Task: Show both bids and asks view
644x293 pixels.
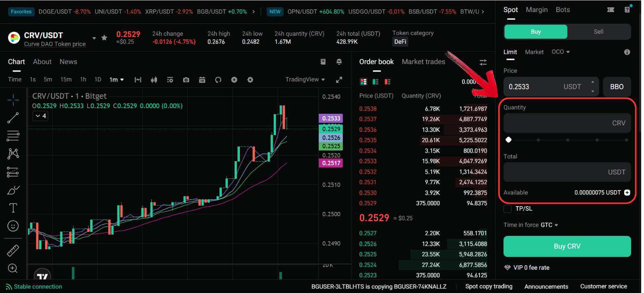Action: coord(363,82)
